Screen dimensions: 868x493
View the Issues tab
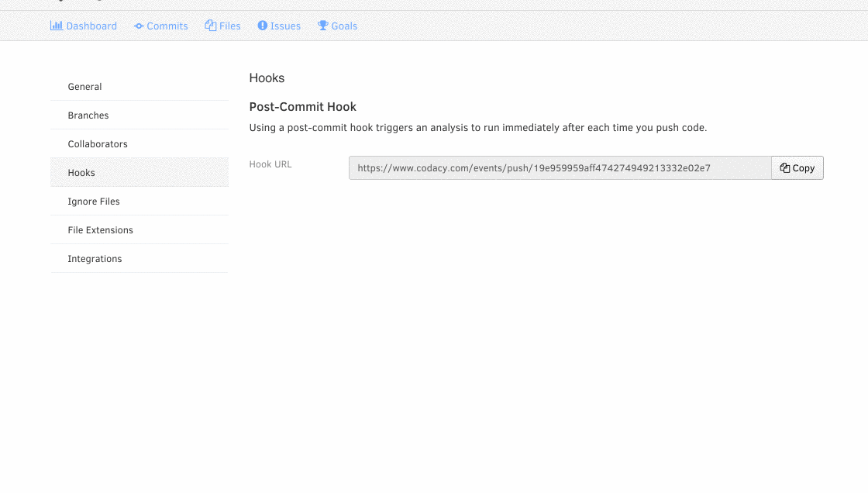pyautogui.click(x=279, y=26)
